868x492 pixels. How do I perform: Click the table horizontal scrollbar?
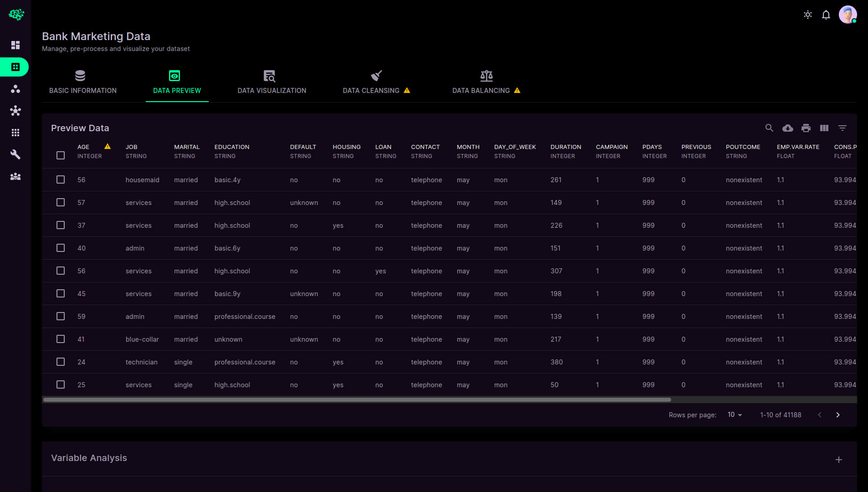coord(357,400)
